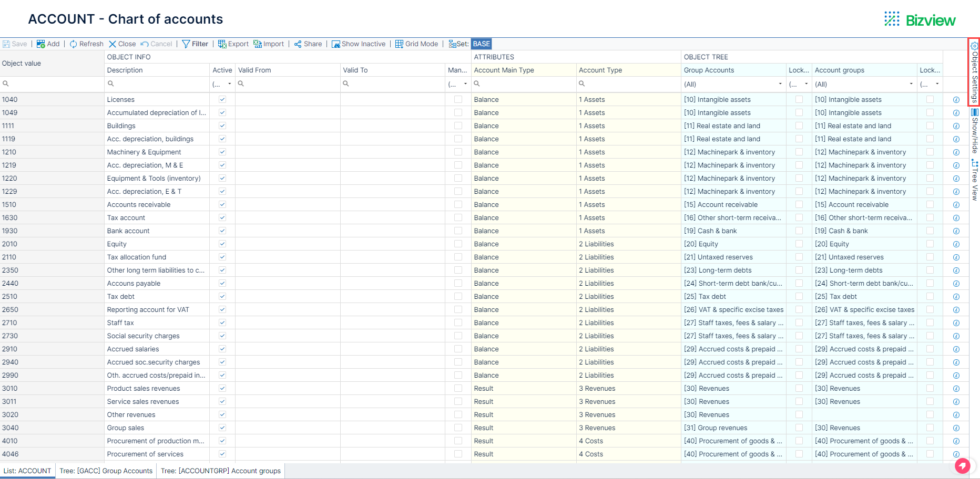The width and height of the screenshot is (980, 479).
Task: Sort by Account Main Type header
Action: click(524, 70)
